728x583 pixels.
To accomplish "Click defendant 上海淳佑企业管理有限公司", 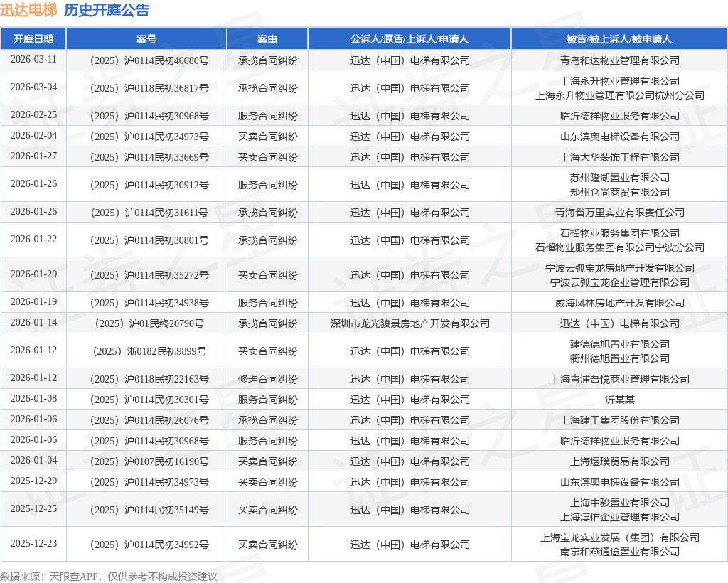I will 620,517.
